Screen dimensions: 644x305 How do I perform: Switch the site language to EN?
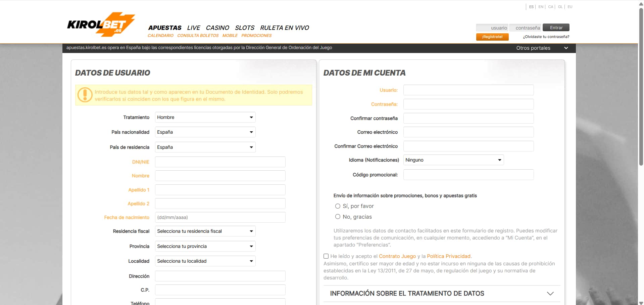point(541,7)
